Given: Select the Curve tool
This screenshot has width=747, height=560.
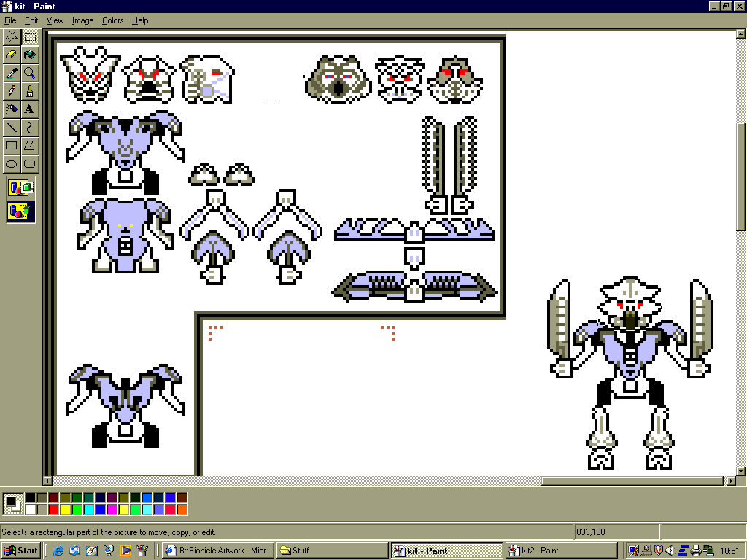Looking at the screenshot, I should point(30,127).
